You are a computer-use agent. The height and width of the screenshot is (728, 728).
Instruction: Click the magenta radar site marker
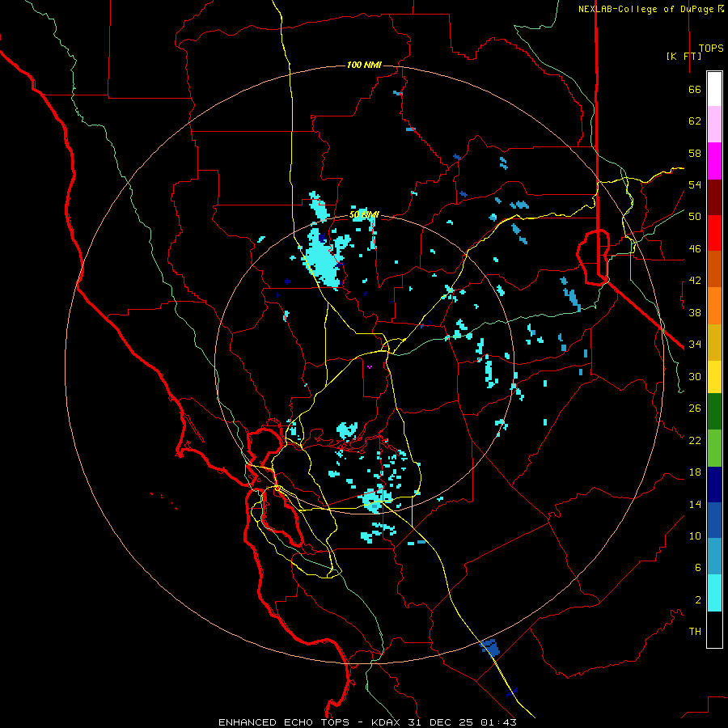(x=370, y=367)
